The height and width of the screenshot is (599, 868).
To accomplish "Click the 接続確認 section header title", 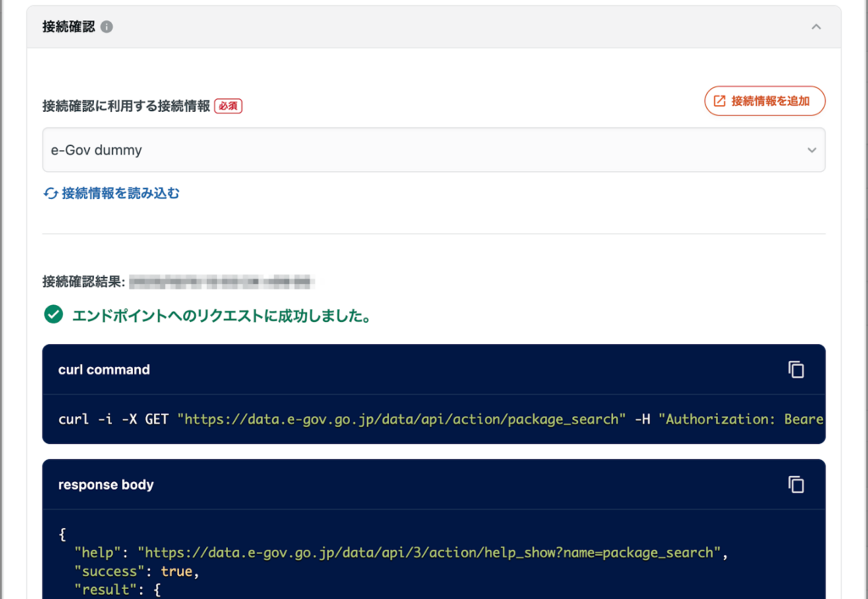I will coord(69,27).
